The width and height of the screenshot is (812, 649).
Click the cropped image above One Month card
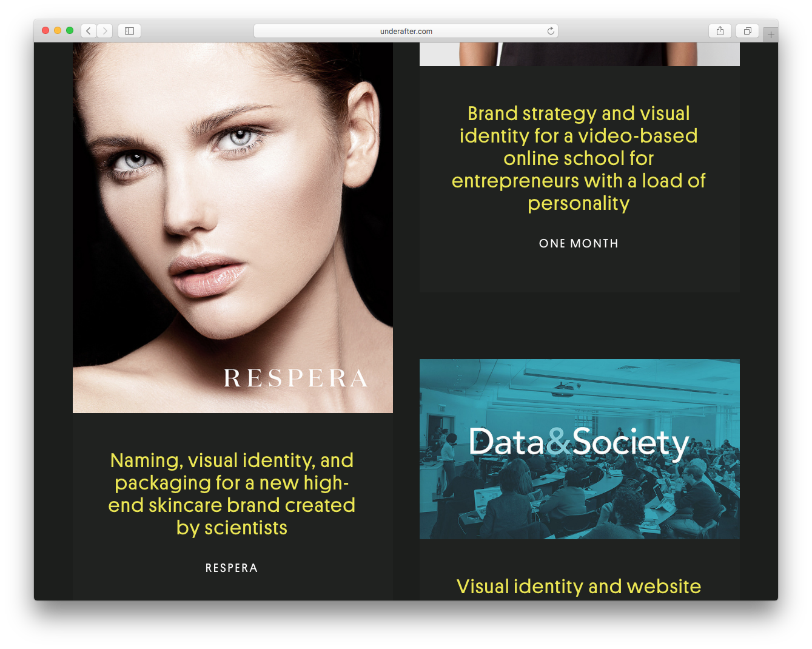tap(580, 54)
